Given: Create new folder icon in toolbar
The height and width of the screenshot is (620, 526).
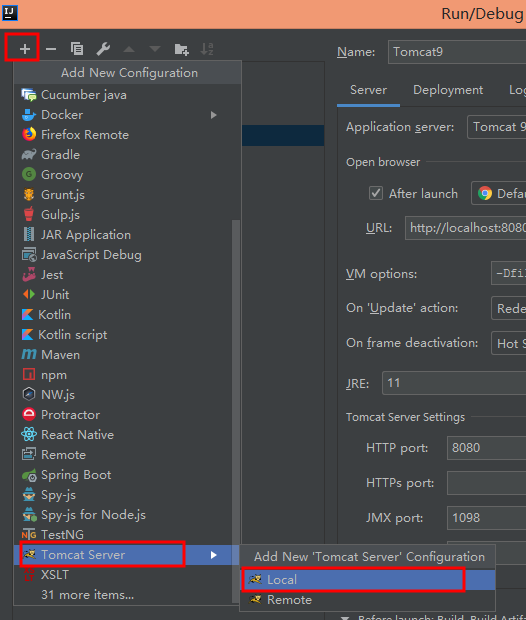Looking at the screenshot, I should pos(182,49).
